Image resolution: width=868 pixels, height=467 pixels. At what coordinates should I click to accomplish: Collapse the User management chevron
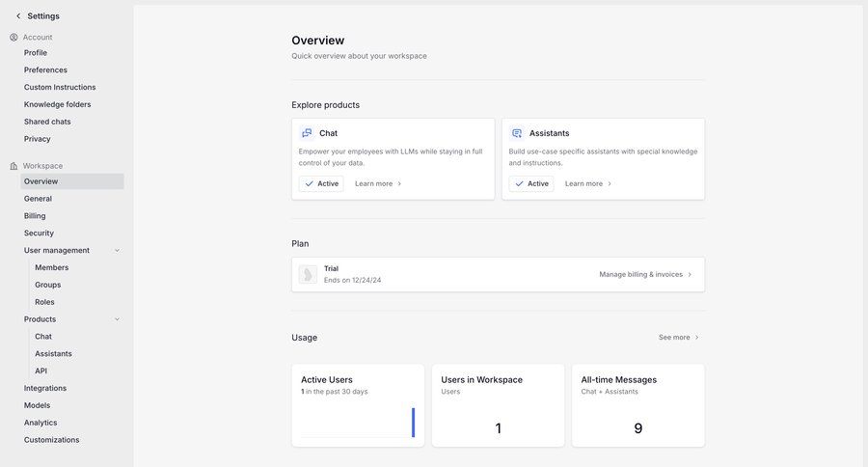click(118, 251)
